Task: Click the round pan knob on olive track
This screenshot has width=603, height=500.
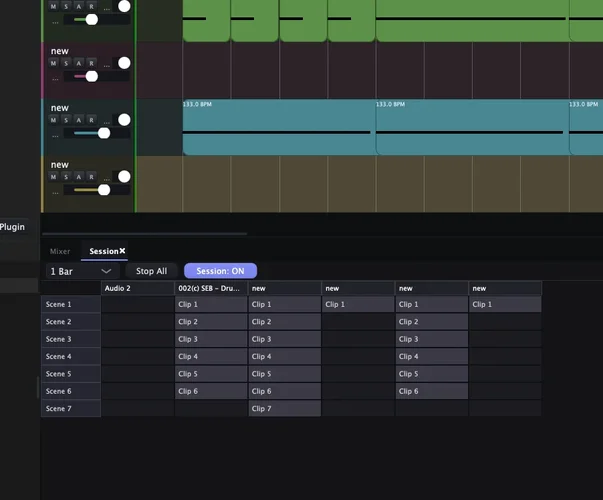Action: pyautogui.click(x=124, y=177)
